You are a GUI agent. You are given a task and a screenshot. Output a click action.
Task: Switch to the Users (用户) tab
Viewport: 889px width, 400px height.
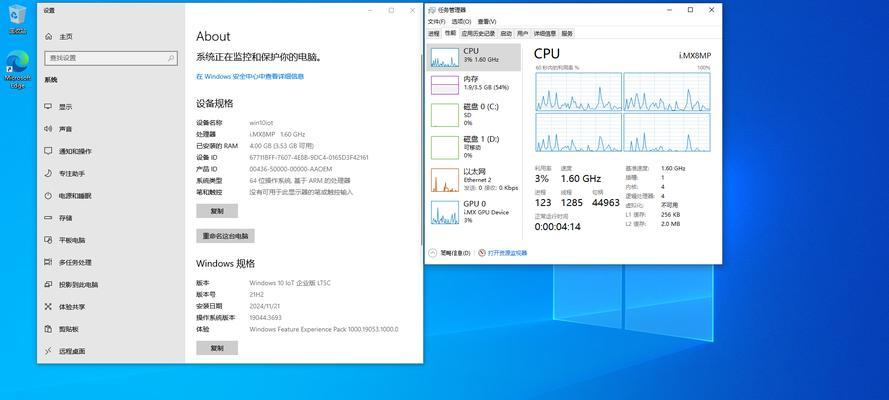coord(523,33)
